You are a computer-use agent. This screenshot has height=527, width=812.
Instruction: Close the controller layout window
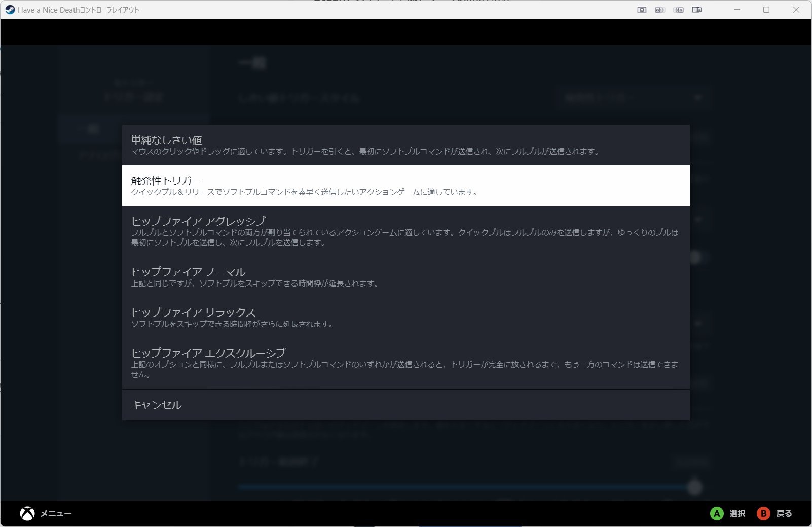[x=796, y=10]
